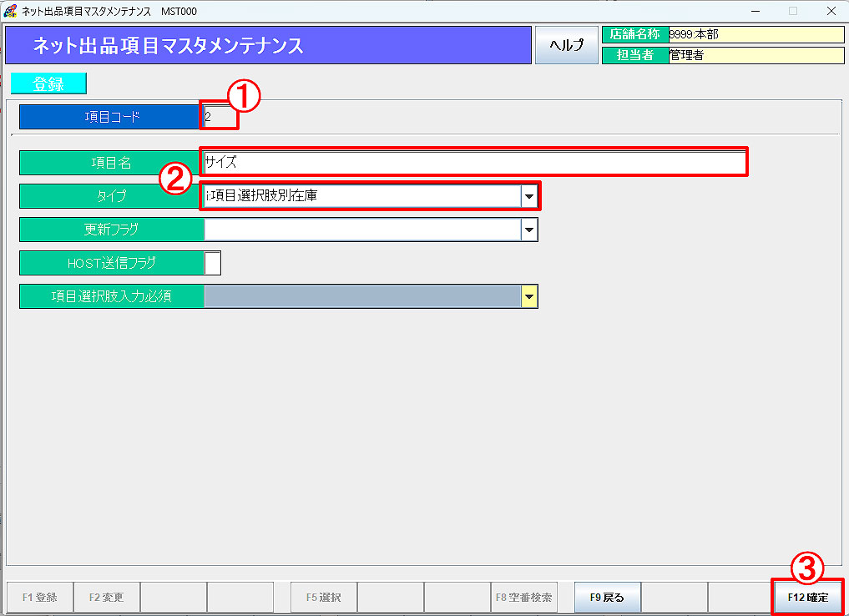
Task: Expand the 項目選択肢入力必須 yellow dropdown arrow
Action: tap(529, 296)
